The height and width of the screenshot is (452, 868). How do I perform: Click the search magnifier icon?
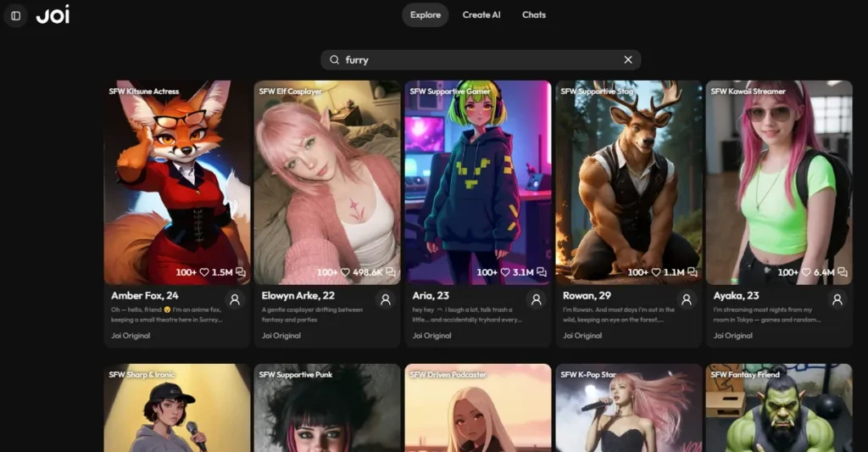(x=334, y=60)
